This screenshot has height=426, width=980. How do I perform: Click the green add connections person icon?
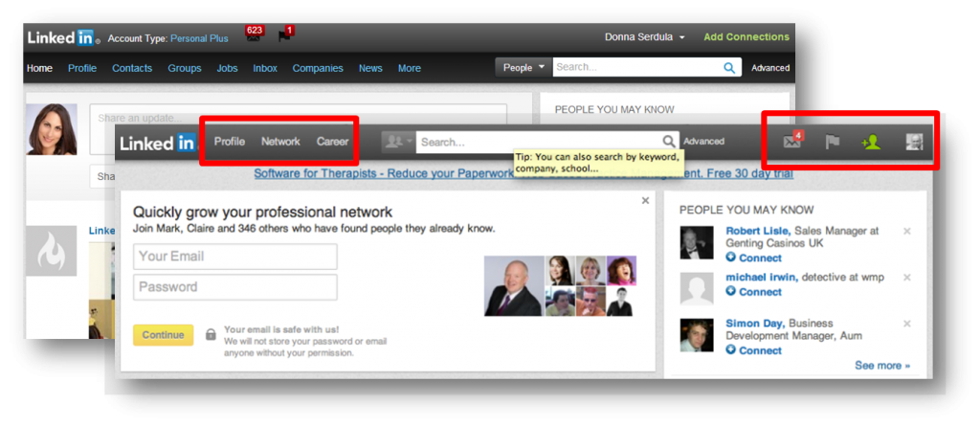(x=871, y=142)
